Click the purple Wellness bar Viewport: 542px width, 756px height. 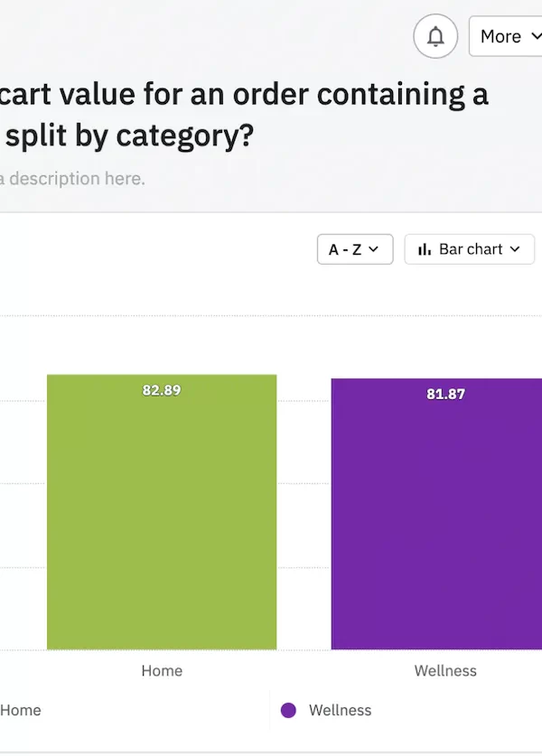coord(436,514)
